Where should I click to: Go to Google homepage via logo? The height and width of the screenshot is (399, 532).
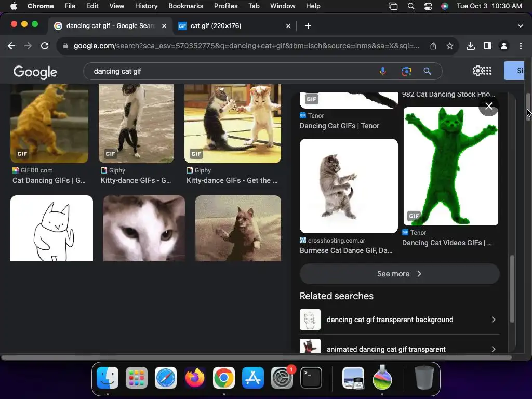click(x=35, y=72)
